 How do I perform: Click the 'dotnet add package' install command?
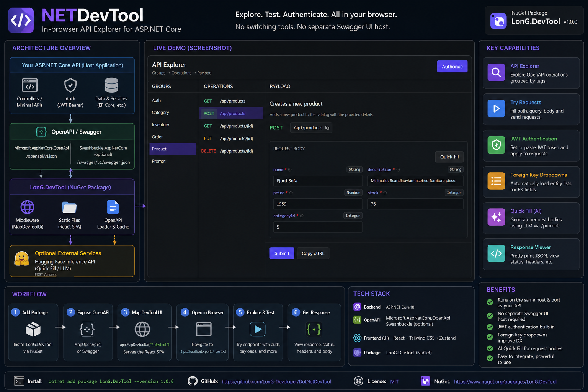tap(111, 382)
